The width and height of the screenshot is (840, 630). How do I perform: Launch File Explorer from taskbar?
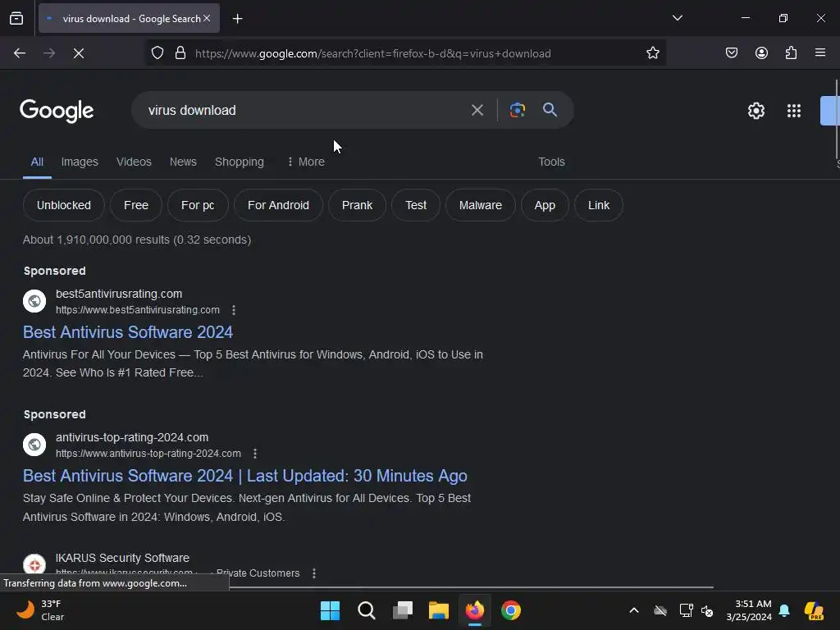click(438, 610)
